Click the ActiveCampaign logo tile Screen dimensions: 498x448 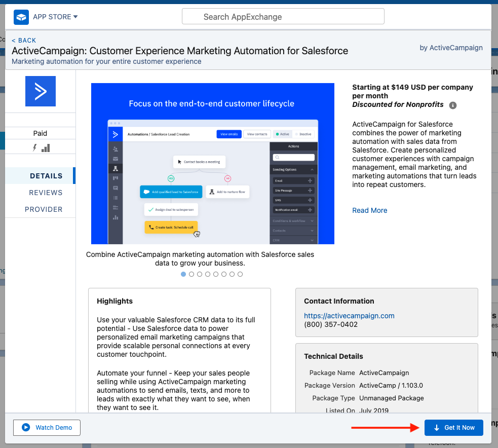[41, 91]
